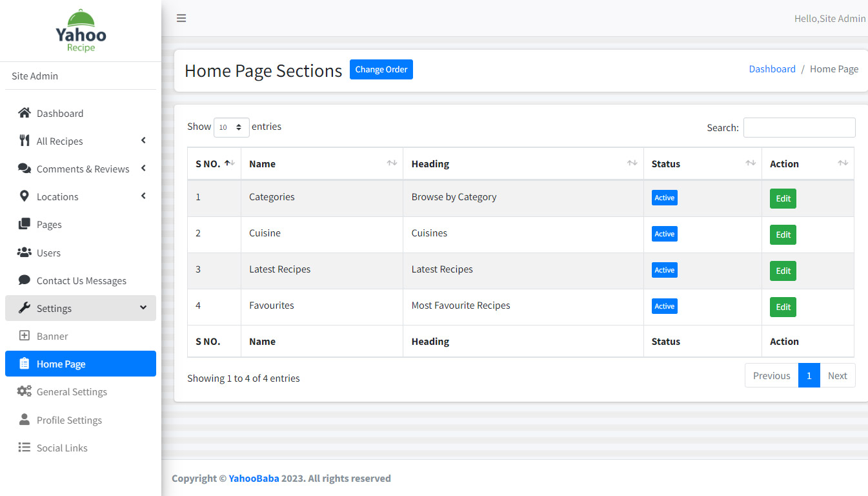Follow the Dashboard breadcrumb link
This screenshot has width=868, height=496.
[772, 69]
